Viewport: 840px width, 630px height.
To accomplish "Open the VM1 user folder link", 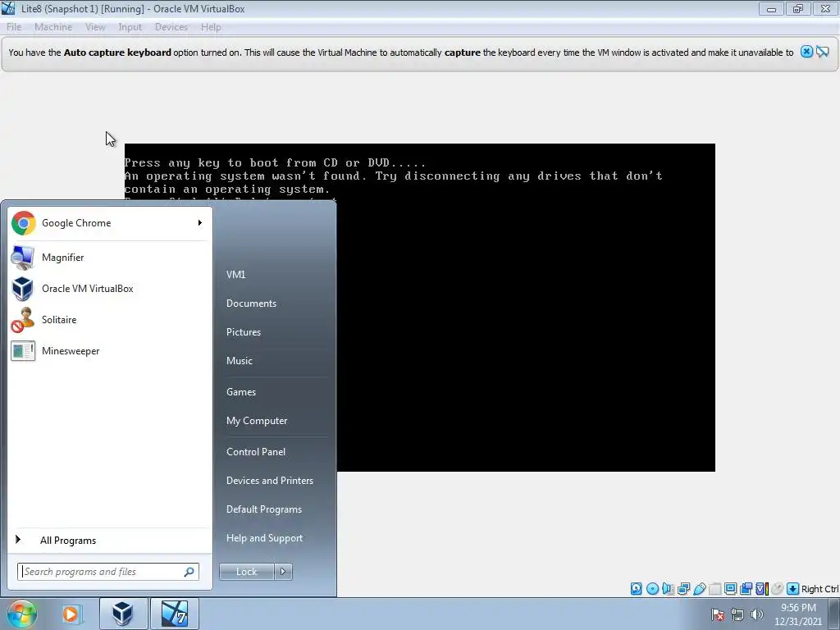I will tap(235, 275).
